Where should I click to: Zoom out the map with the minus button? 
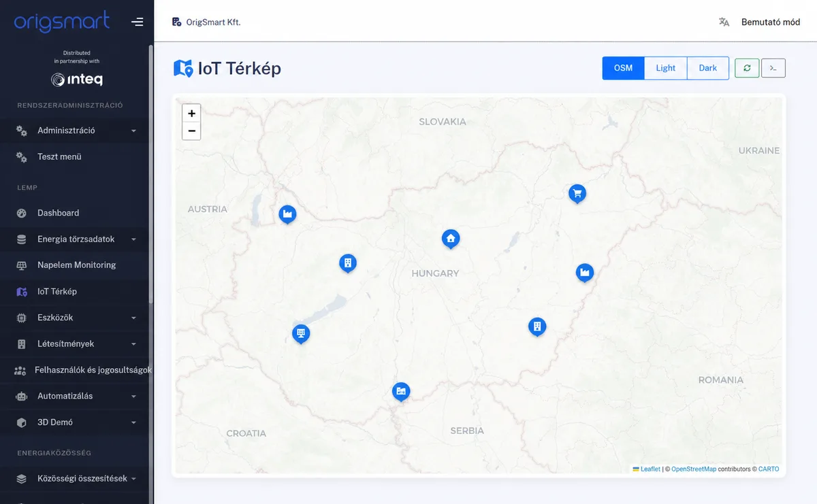click(x=192, y=131)
